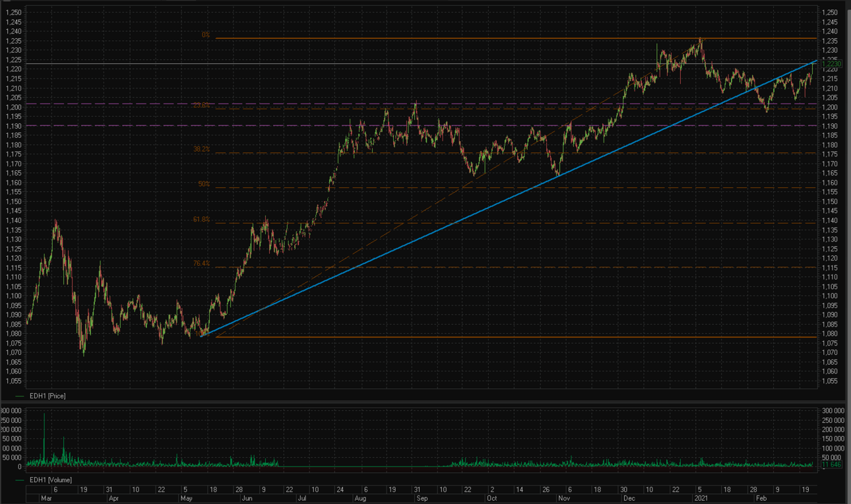851x504 pixels.
Task: Select the solid orange line at the 0% level
Action: click(516, 39)
